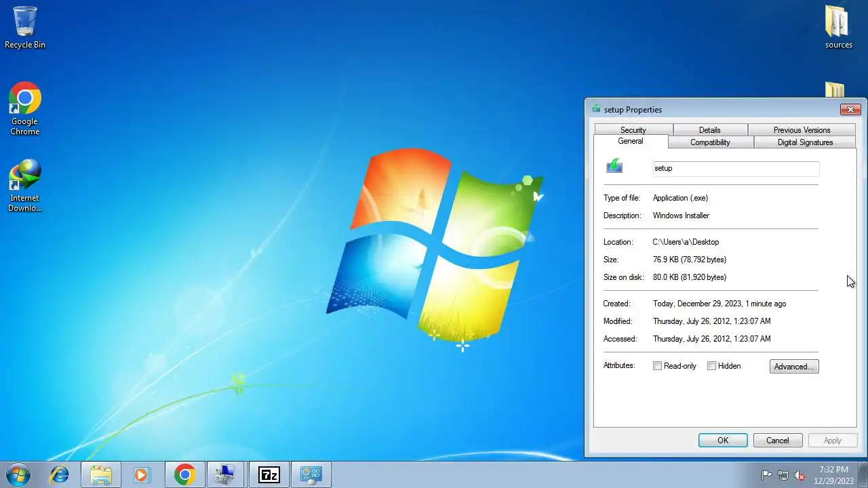Click the location value C:\Users\a\Desktop
Viewport: 868px width, 488px height.
686,242
